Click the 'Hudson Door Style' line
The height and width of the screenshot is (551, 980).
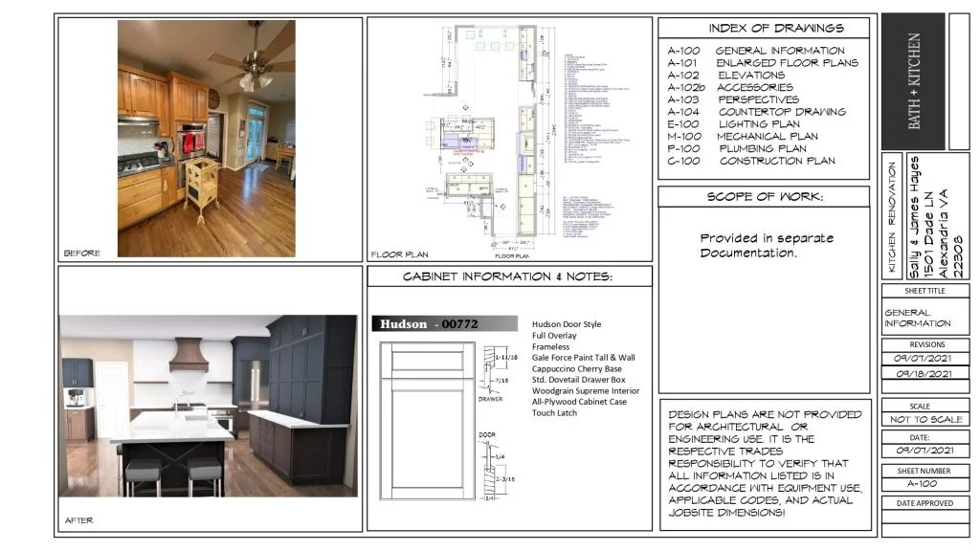(x=567, y=324)
